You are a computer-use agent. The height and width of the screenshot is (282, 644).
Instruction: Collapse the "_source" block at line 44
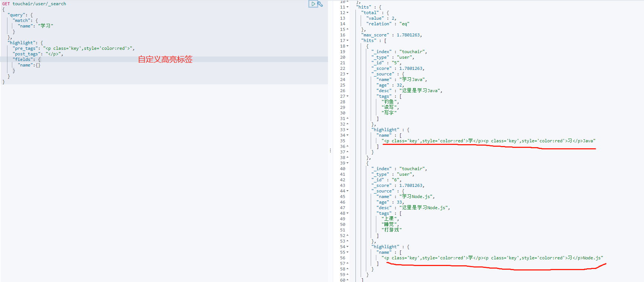pyautogui.click(x=348, y=191)
